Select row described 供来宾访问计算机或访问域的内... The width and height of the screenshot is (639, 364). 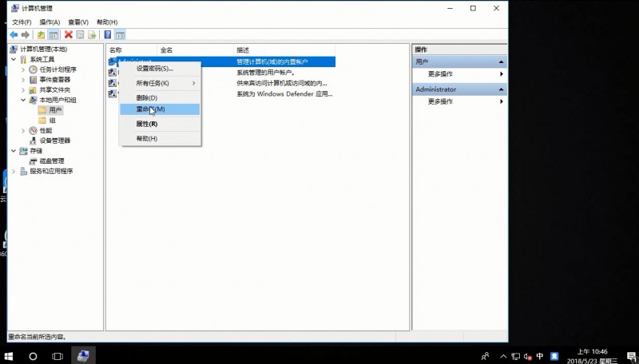pyautogui.click(x=222, y=83)
